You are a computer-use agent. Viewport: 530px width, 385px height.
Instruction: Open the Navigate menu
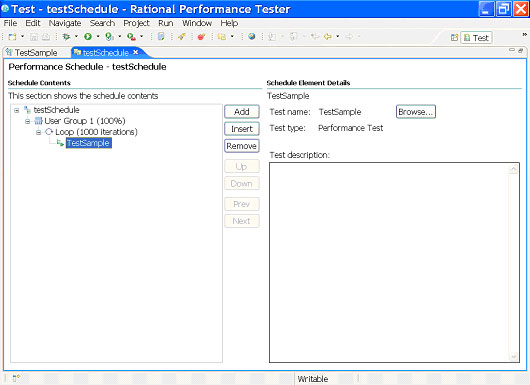[x=65, y=23]
